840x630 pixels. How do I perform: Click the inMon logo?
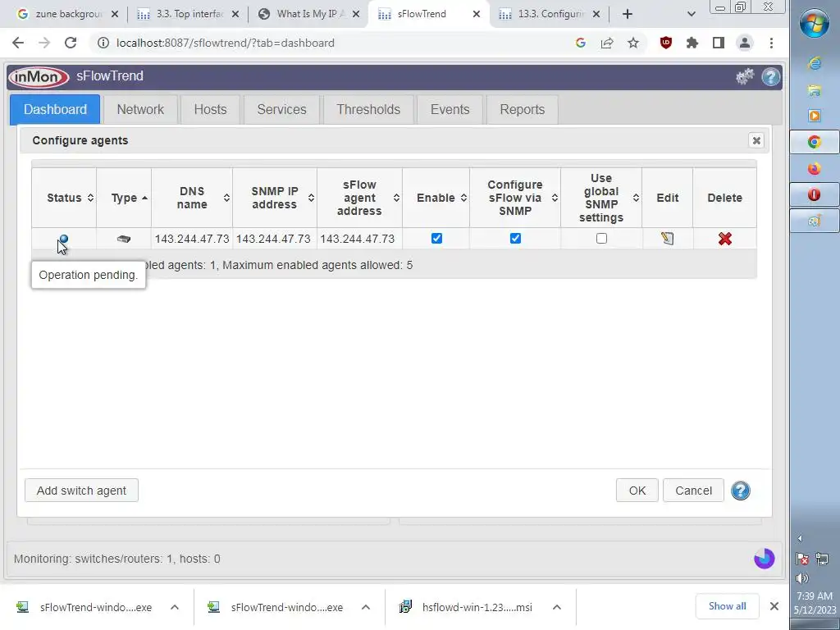(x=39, y=76)
